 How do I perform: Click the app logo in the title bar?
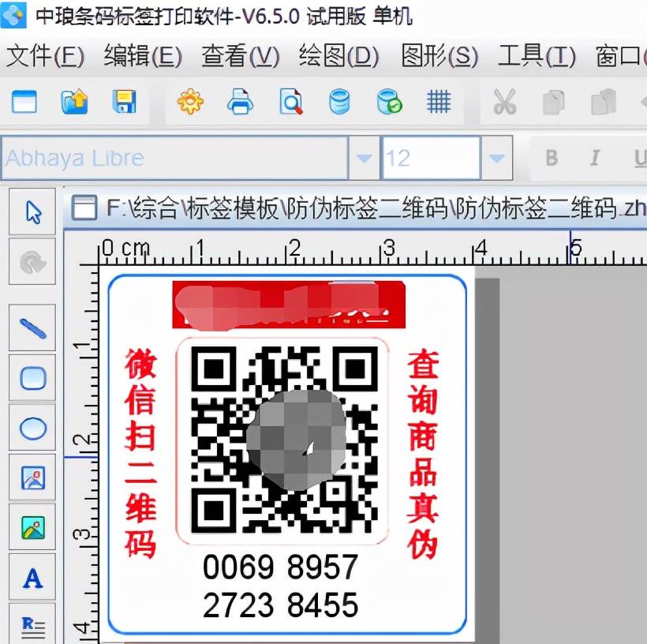13,15
